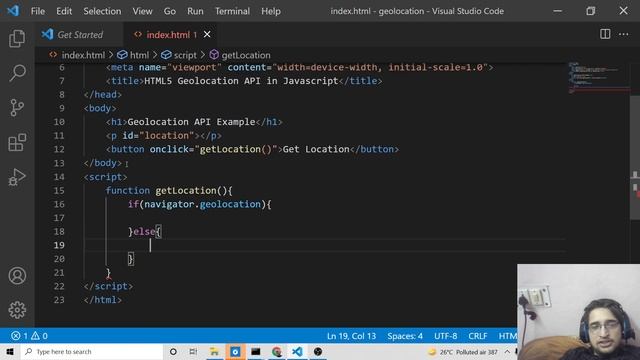Open the Edit menu
Viewport: 640px width, 360px height.
[64, 11]
